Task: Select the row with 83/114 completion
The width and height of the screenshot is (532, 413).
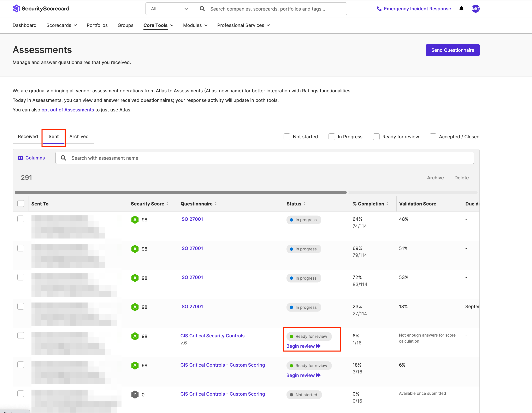Action: (x=21, y=277)
